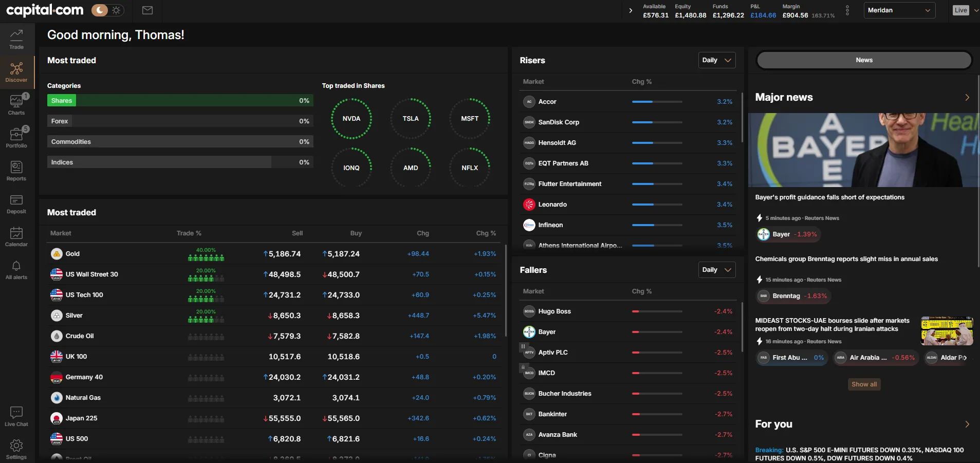Open the Meridan account dropdown
This screenshot has height=463, width=980.
899,10
